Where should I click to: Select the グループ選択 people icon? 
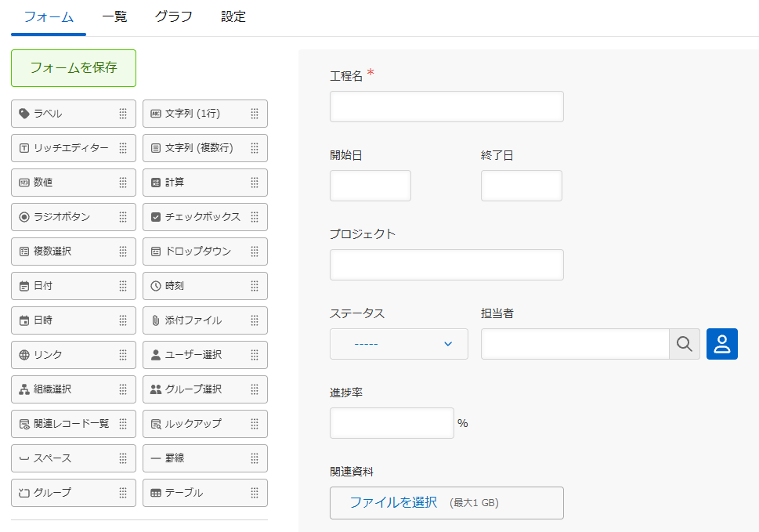[155, 389]
